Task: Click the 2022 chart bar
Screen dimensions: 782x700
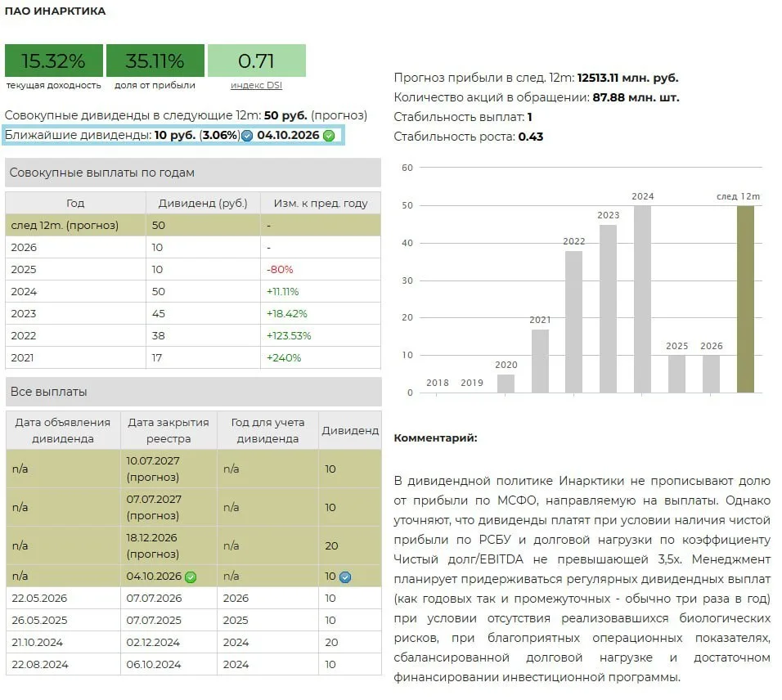Action: coord(573,321)
